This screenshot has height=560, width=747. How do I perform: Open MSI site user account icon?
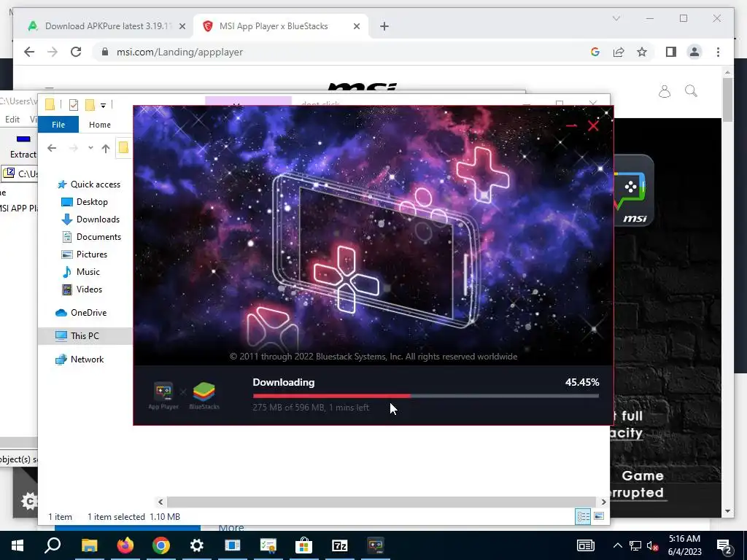coord(664,91)
